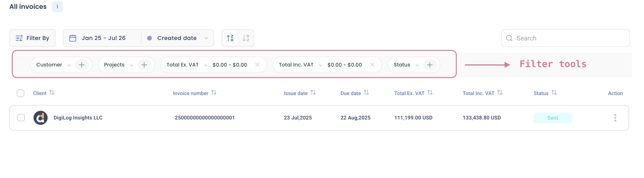Clear the Total Ex. VAT range filter

tap(257, 65)
